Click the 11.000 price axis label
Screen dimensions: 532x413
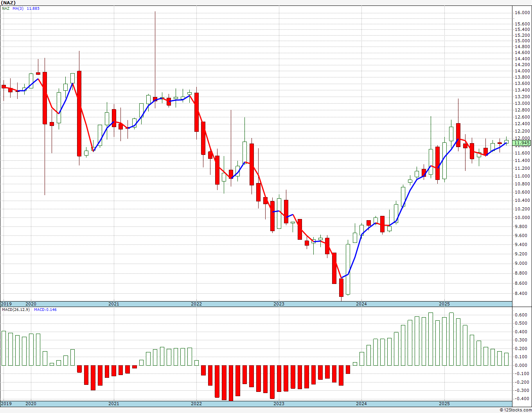(522, 176)
